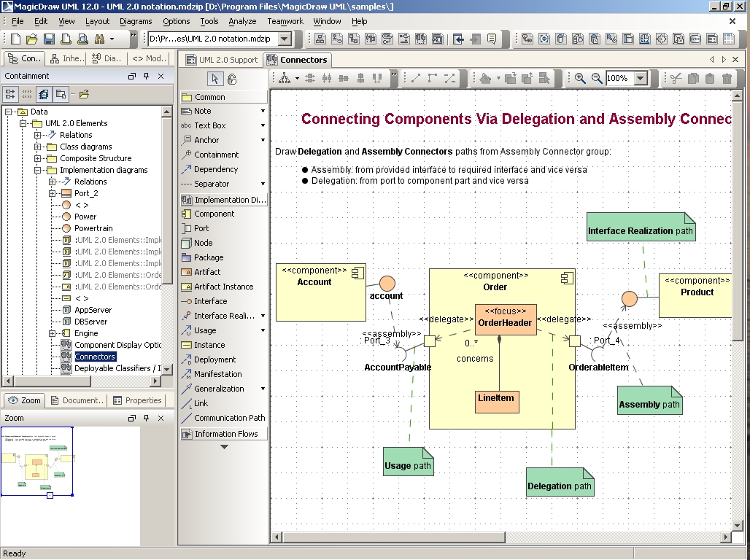Image resolution: width=750 pixels, height=560 pixels.
Task: Create a new class diagram from toolbar
Action: [x=320, y=39]
